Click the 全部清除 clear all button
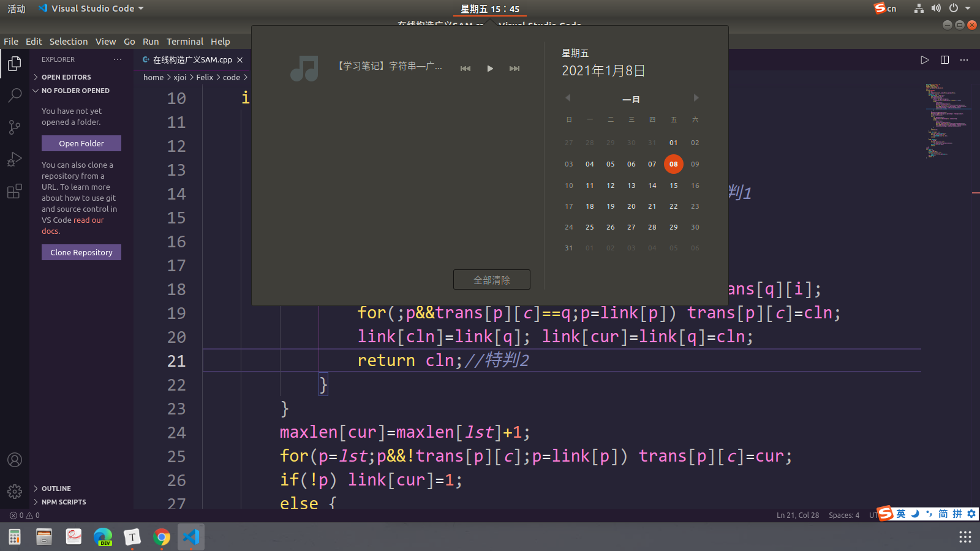 [492, 280]
